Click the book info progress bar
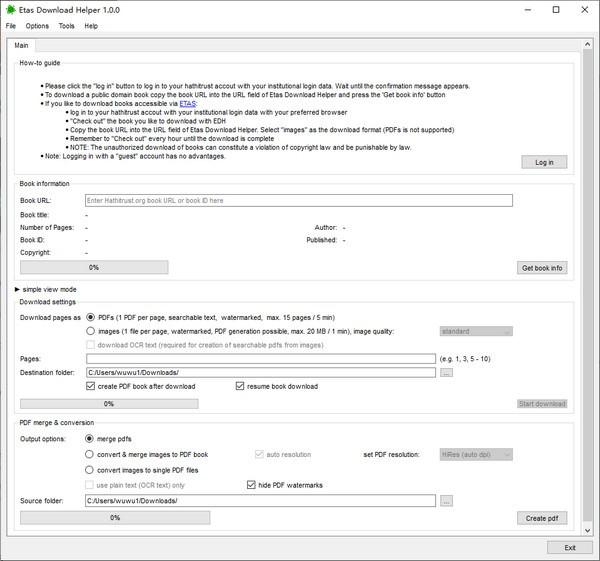Viewport: 600px width, 561px height. tap(94, 267)
